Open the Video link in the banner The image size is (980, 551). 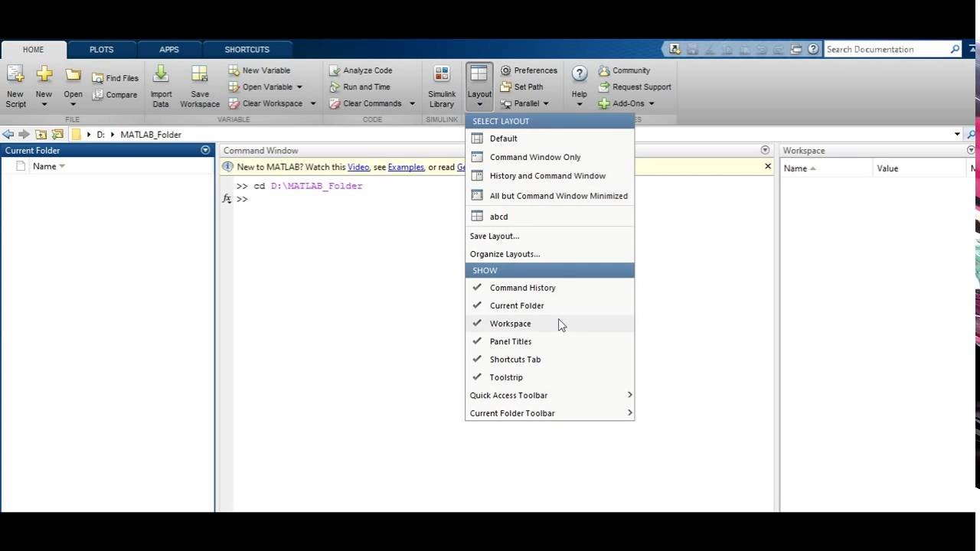tap(358, 167)
